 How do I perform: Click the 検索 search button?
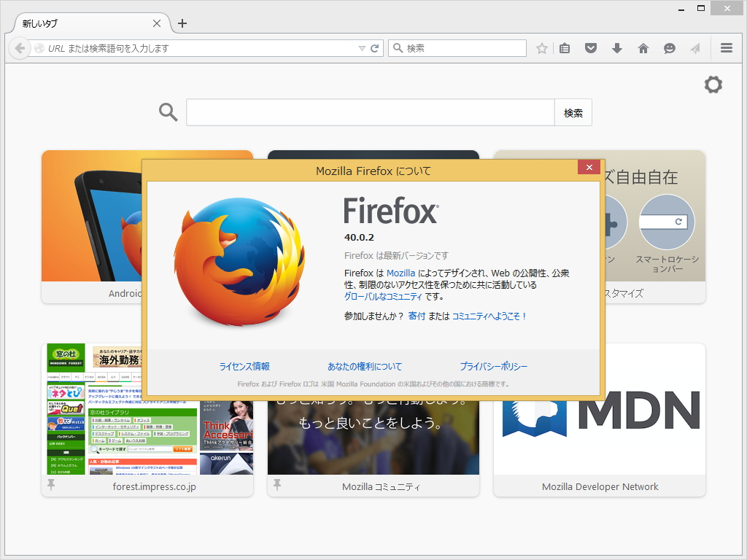(x=573, y=112)
